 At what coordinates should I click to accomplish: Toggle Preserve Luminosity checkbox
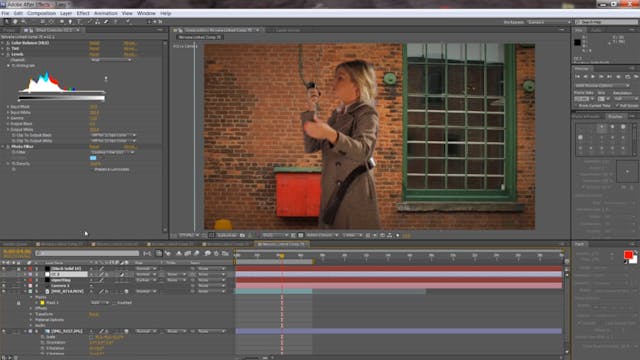[x=92, y=169]
